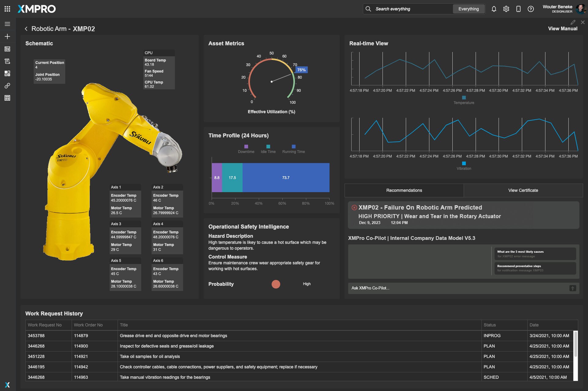This screenshot has height=391, width=588.
Task: Open settings gear icon in header
Action: coord(506,9)
